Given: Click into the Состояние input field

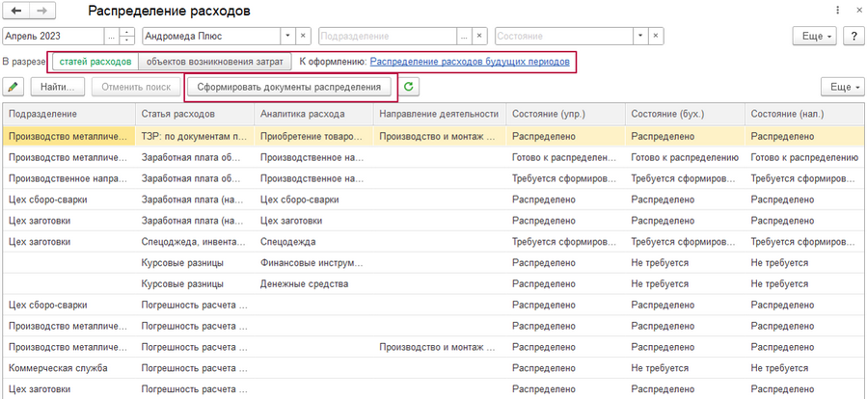Looking at the screenshot, I should (x=564, y=36).
